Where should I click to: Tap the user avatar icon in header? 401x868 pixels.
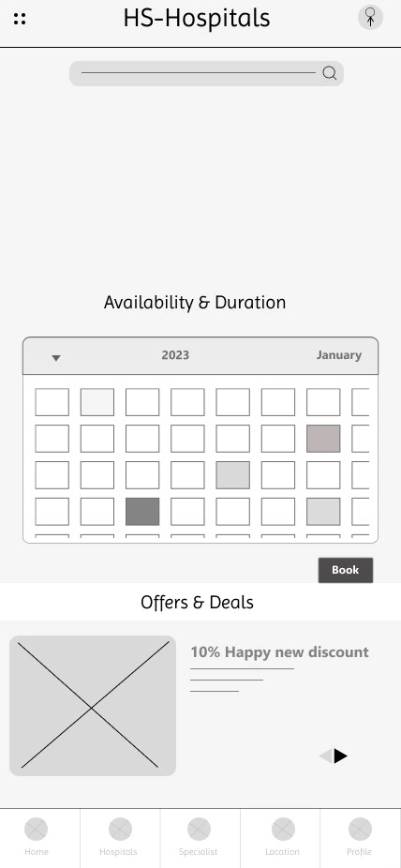click(370, 17)
